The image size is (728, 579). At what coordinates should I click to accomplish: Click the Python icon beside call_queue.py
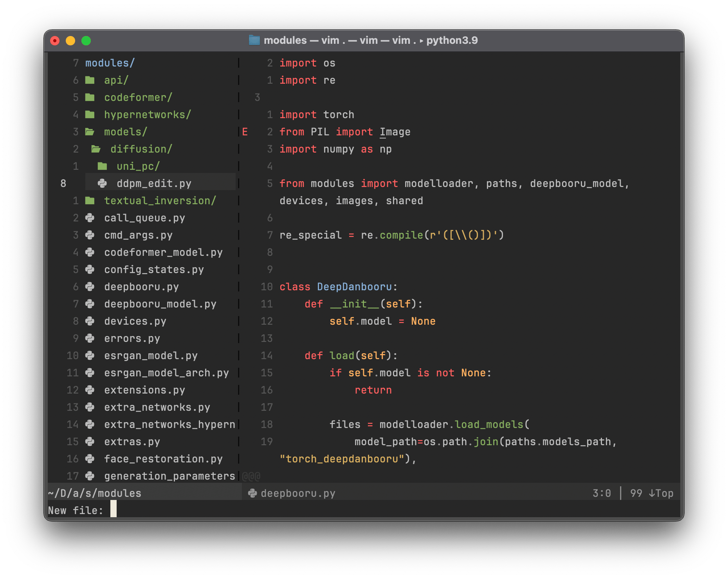click(x=90, y=218)
